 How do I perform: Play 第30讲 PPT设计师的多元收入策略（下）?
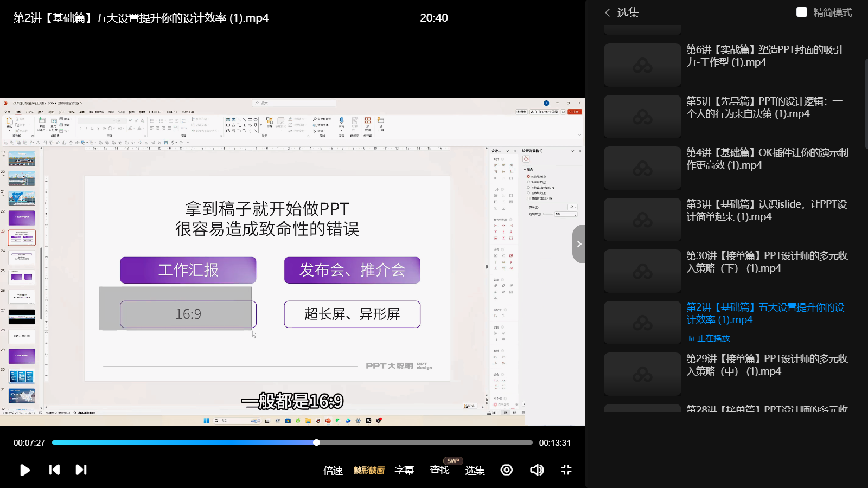(766, 262)
